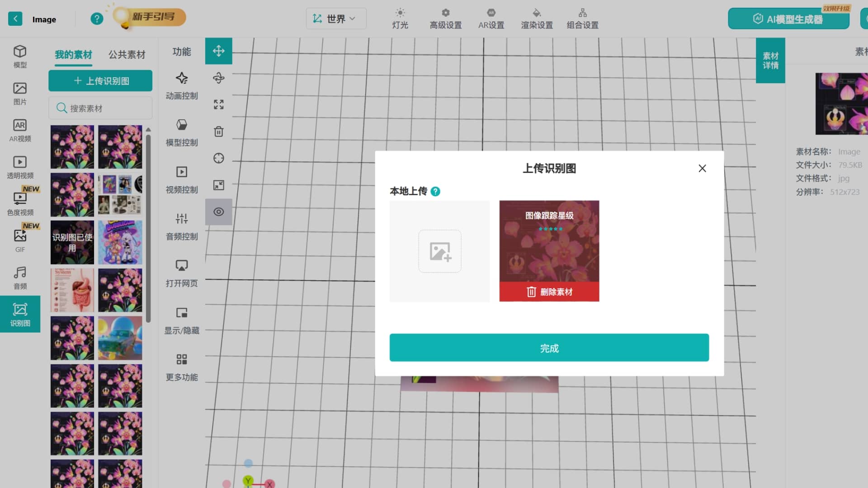
Task: Open 显示/隐藏 function
Action: tap(182, 321)
